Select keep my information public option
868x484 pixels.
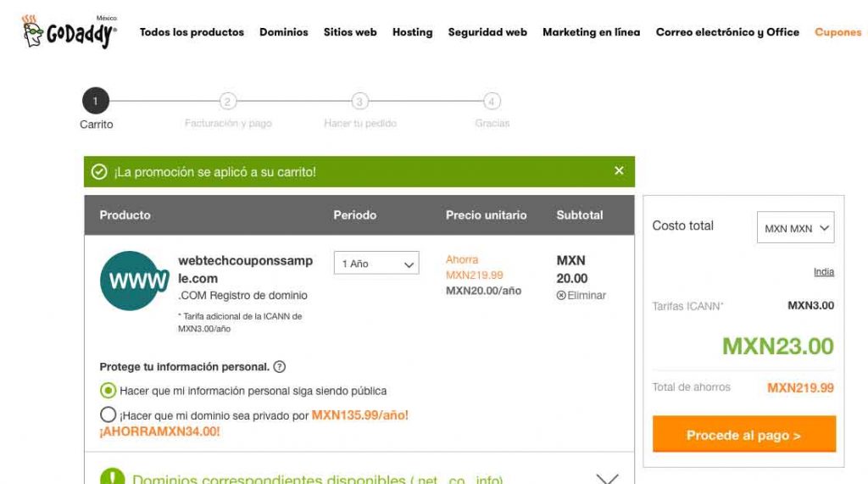point(108,391)
